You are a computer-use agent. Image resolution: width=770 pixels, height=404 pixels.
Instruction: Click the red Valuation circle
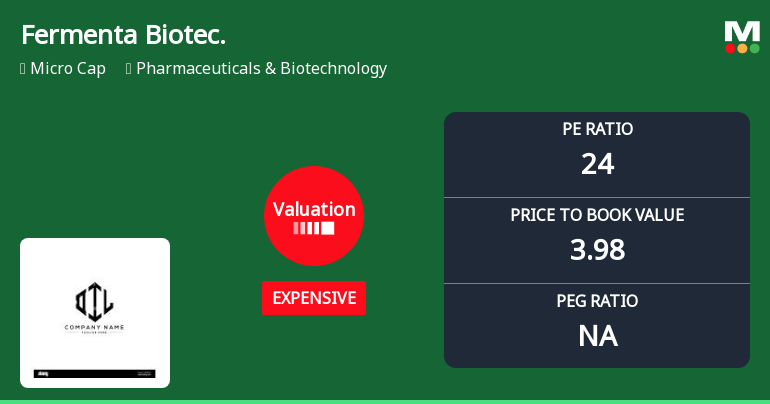point(314,215)
